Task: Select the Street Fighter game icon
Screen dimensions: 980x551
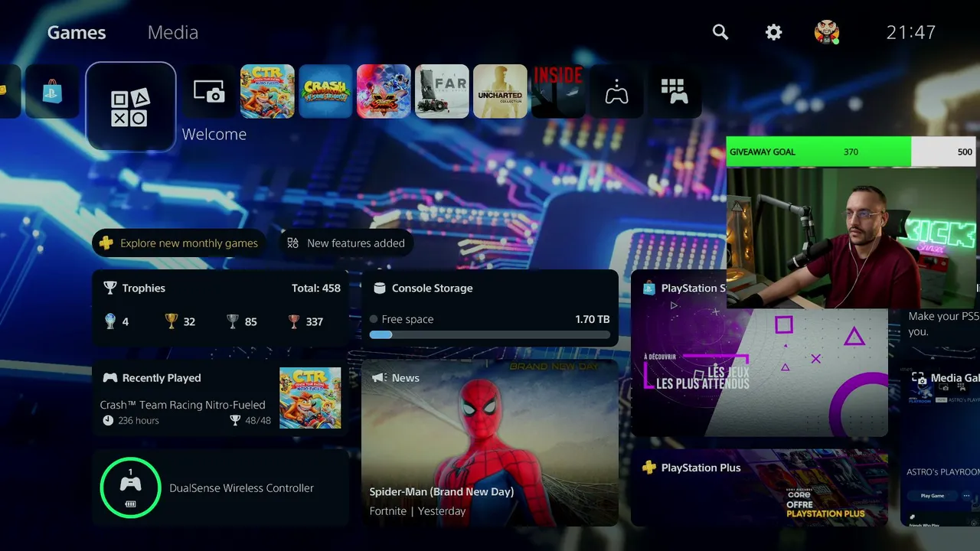Action: (x=384, y=92)
